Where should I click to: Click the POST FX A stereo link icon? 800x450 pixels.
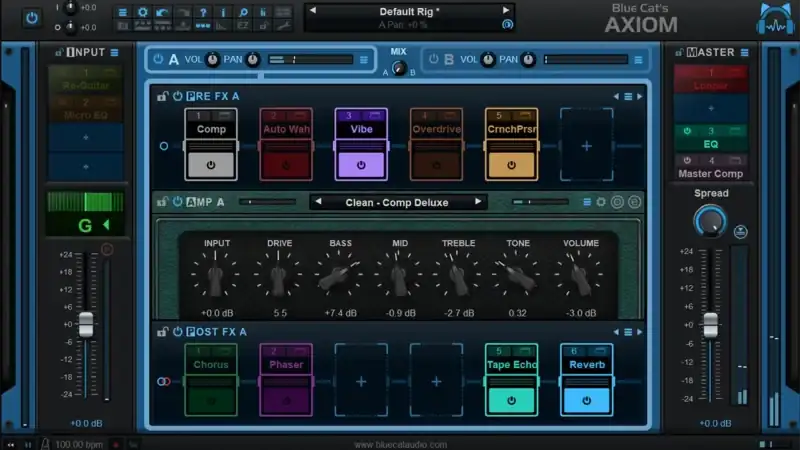164,382
